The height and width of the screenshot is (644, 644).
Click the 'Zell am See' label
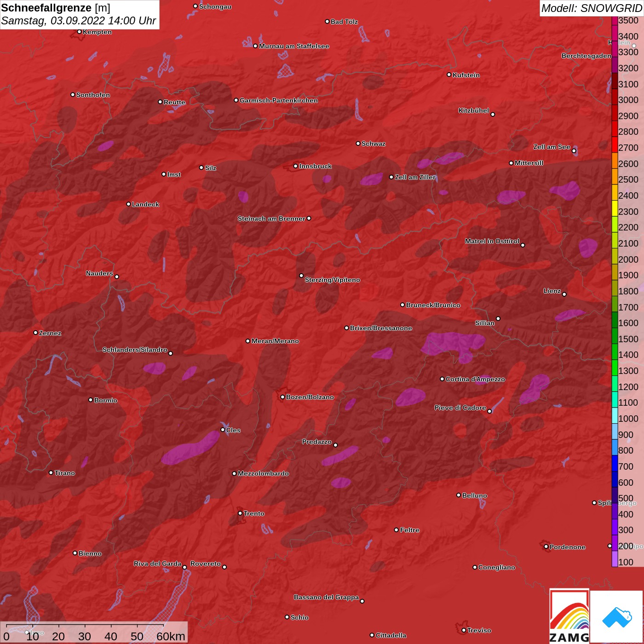click(x=552, y=147)
